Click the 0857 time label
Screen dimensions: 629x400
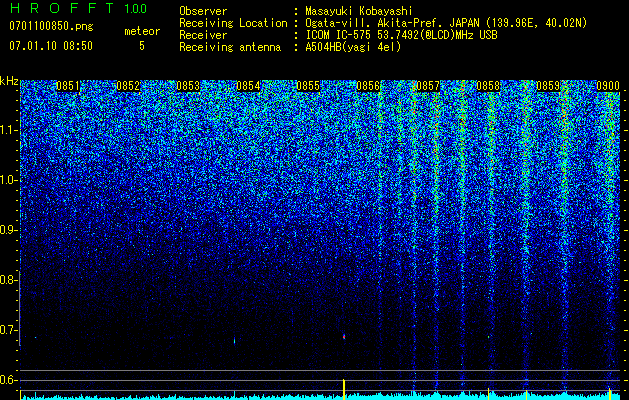point(428,86)
